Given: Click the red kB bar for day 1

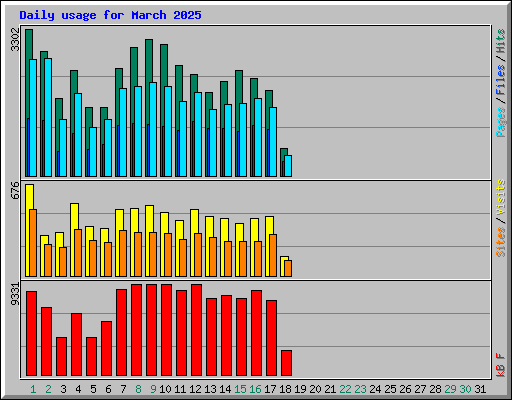Looking at the screenshot, I should (31, 334).
